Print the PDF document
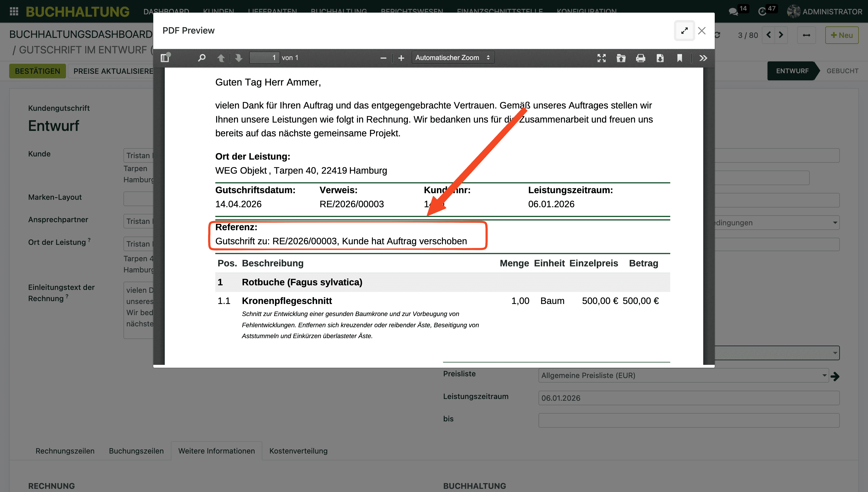Viewport: 868px width, 492px height. click(x=640, y=58)
